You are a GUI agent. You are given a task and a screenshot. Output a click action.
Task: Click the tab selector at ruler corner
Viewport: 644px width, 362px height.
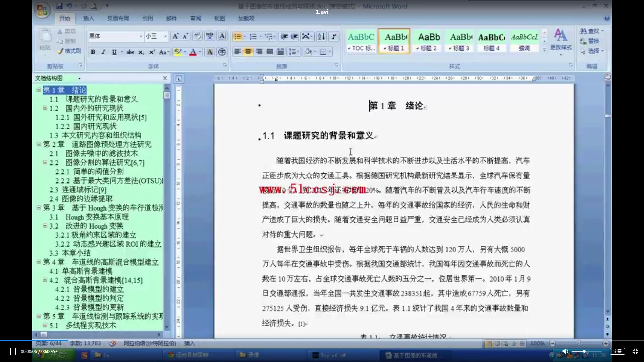click(x=179, y=79)
